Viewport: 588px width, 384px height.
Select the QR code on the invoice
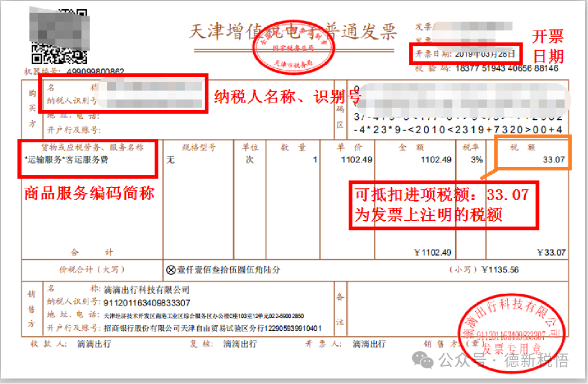(x=59, y=35)
